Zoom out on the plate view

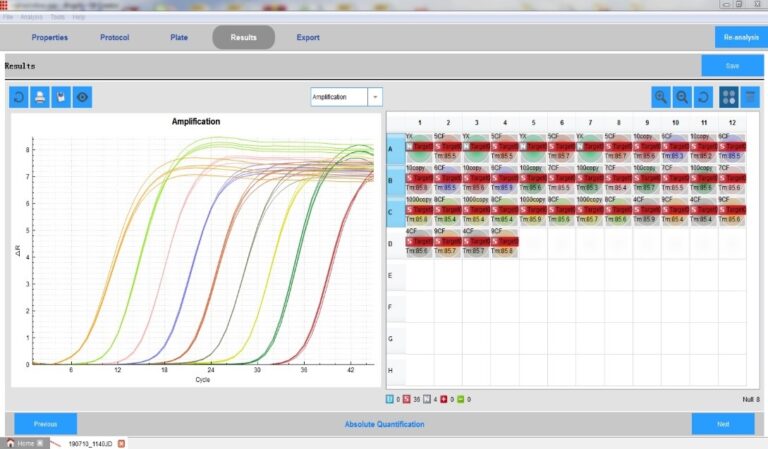[682, 97]
